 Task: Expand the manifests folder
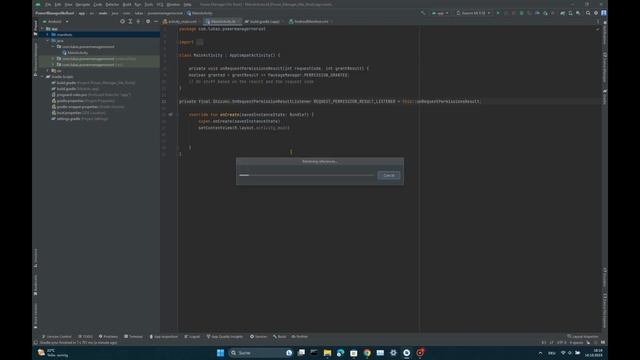click(48, 35)
